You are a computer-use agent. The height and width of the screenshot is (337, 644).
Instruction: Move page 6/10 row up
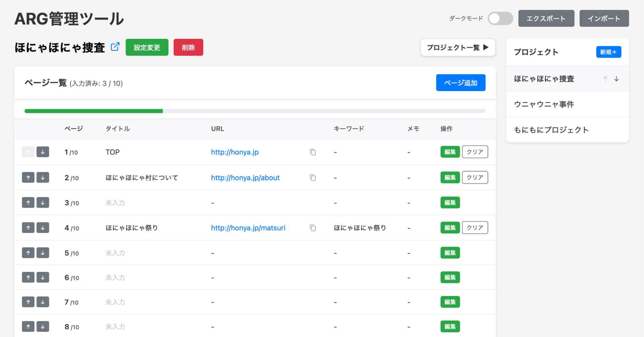coord(28,277)
